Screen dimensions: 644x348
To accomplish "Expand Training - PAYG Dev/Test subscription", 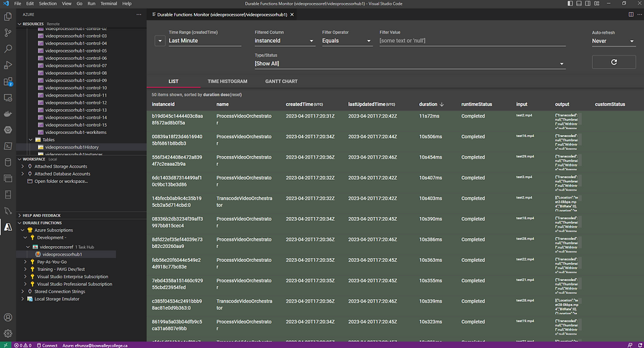I will [x=26, y=270].
